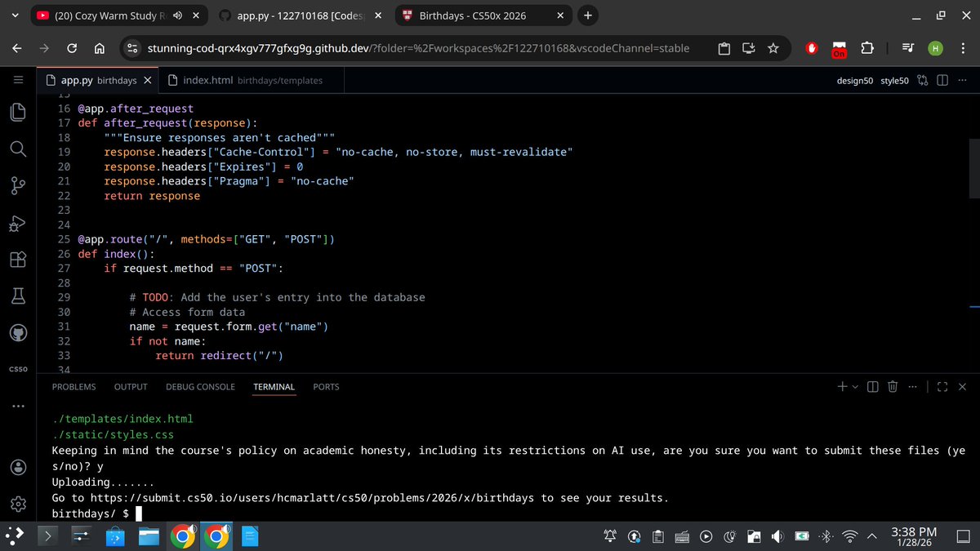Image resolution: width=980 pixels, height=551 pixels.
Task: Switch to the PORTS panel tab
Action: click(326, 387)
